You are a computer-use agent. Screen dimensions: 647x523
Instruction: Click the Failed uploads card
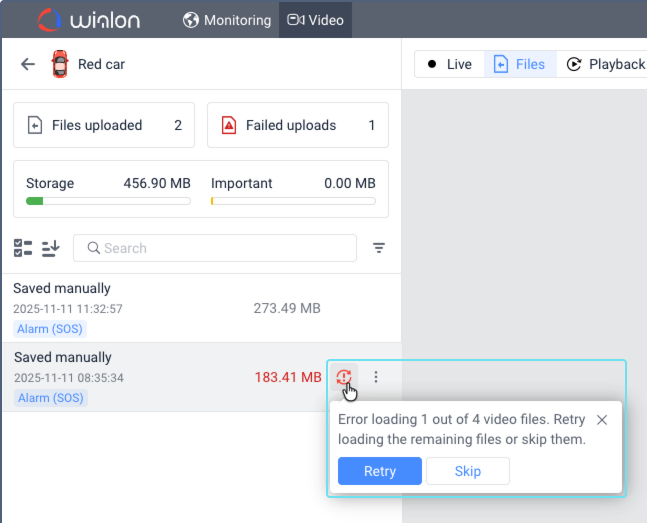pos(297,125)
